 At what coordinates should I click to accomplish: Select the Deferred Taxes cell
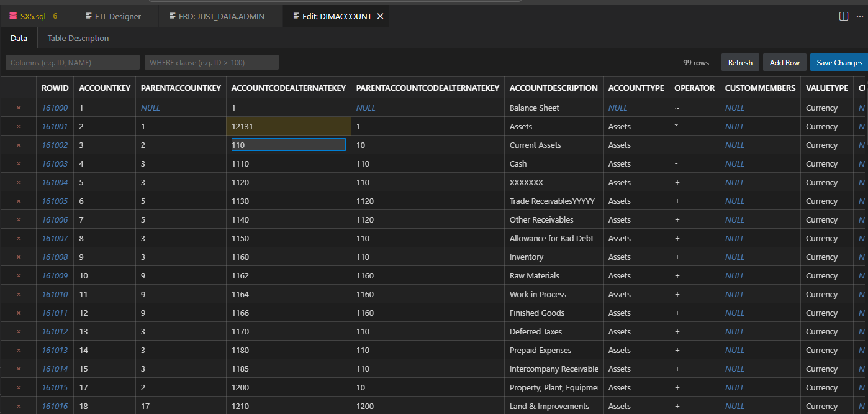[x=554, y=331]
